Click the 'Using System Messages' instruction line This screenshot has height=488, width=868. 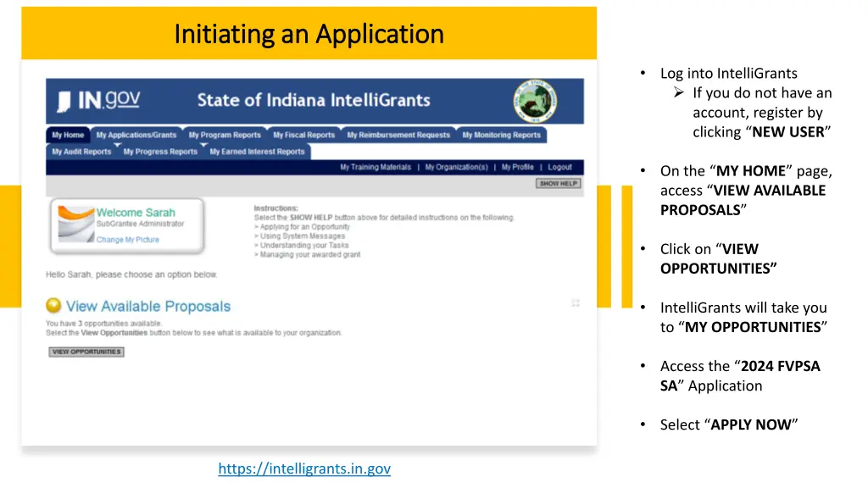point(299,236)
